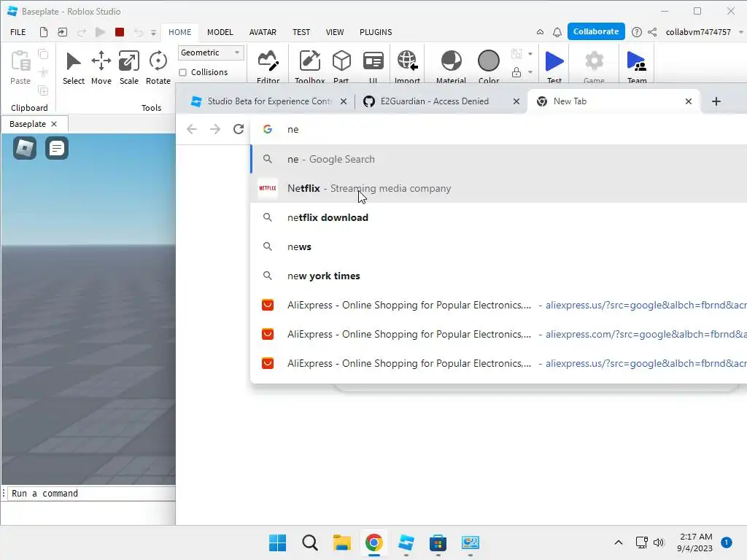Screen dimensions: 747x560
Task: Activate the Scale tool
Action: 128,68
